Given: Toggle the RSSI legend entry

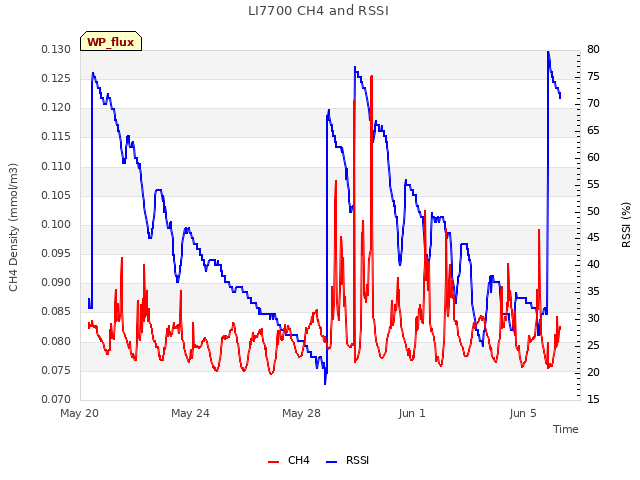Looking at the screenshot, I should pos(347,460).
